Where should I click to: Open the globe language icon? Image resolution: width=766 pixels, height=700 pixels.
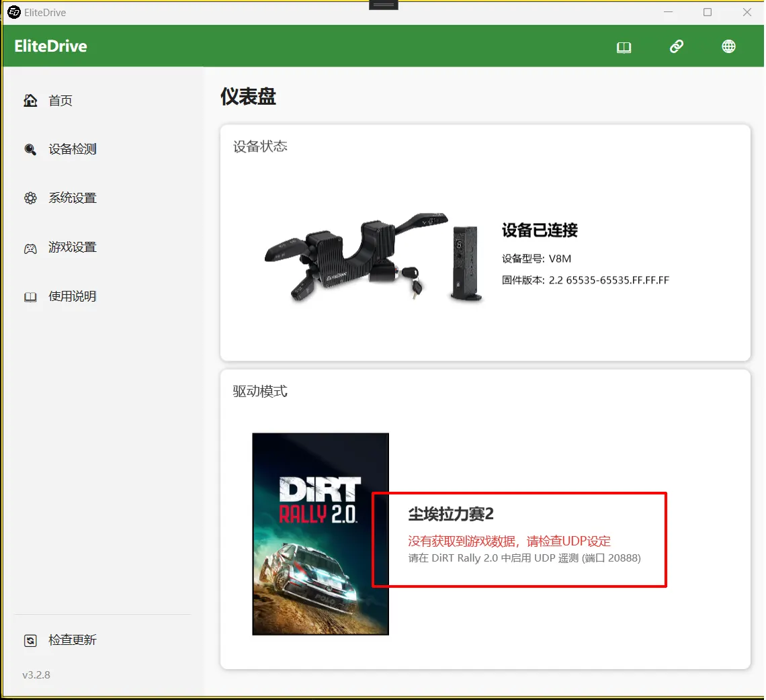[x=728, y=46]
